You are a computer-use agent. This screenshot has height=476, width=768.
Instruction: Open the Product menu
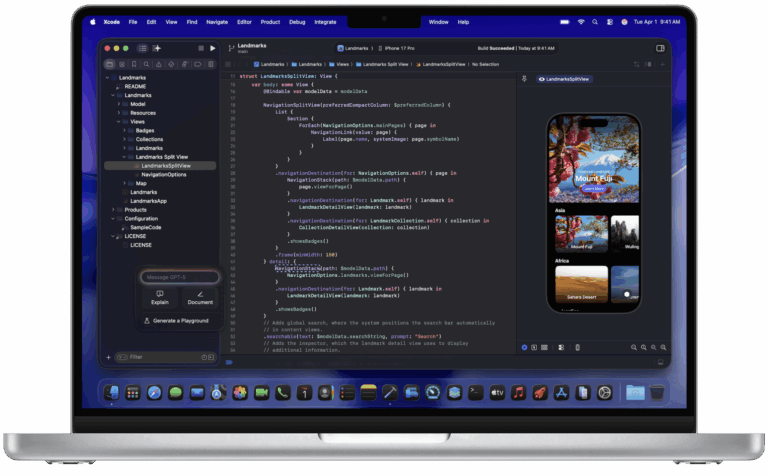270,21
